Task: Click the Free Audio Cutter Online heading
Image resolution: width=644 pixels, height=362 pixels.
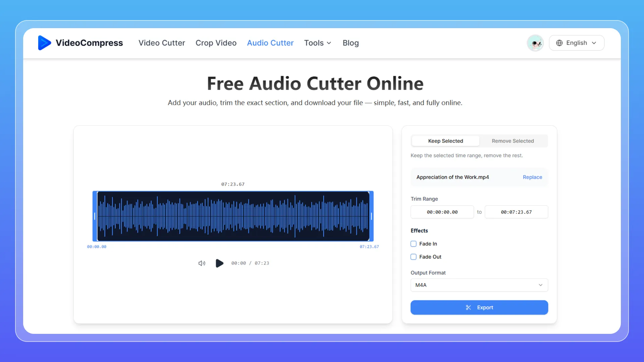Action: 315,83
